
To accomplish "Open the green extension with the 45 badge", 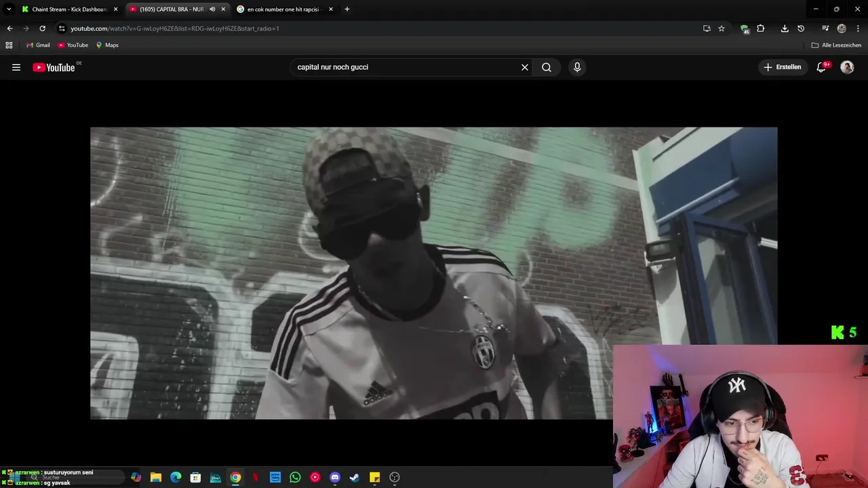I will 745,28.
